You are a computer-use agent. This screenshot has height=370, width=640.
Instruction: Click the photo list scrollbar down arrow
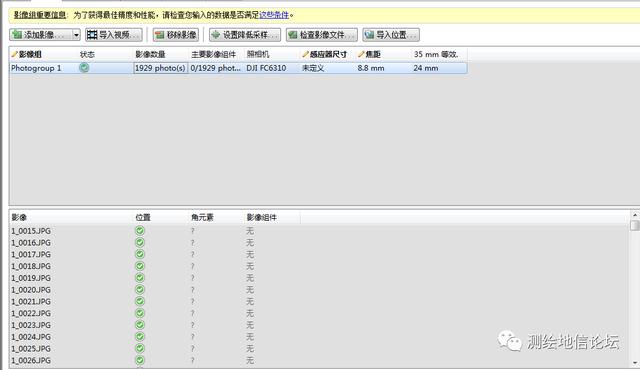tap(635, 363)
